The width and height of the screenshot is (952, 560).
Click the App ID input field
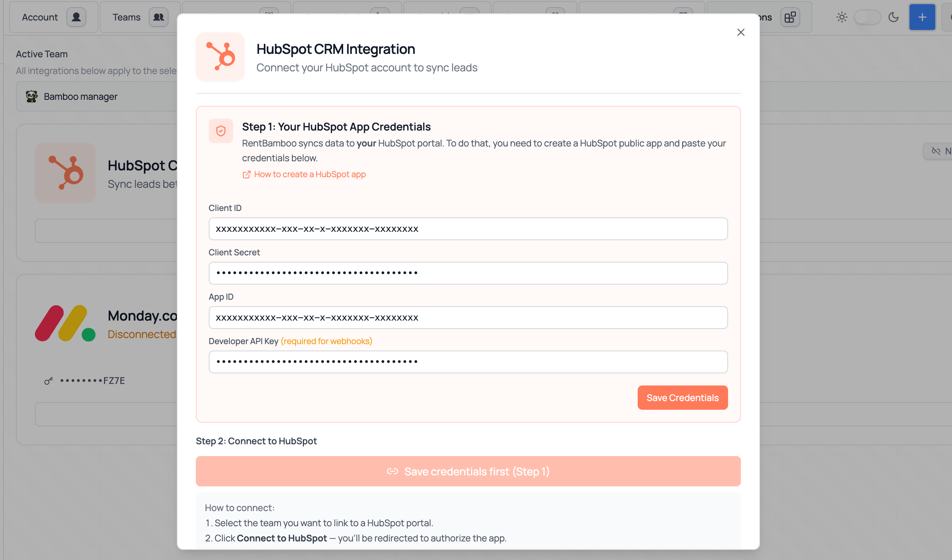click(468, 318)
